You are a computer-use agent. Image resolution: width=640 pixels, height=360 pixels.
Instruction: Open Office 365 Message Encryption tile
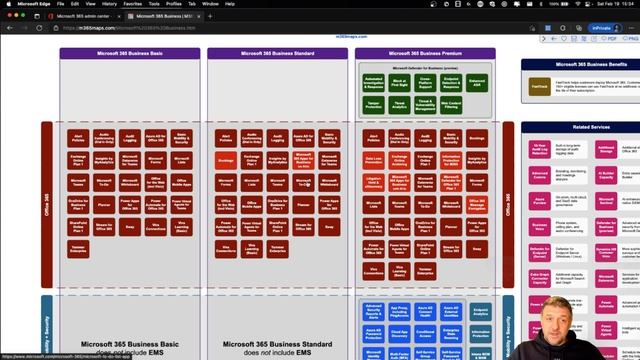point(477,205)
